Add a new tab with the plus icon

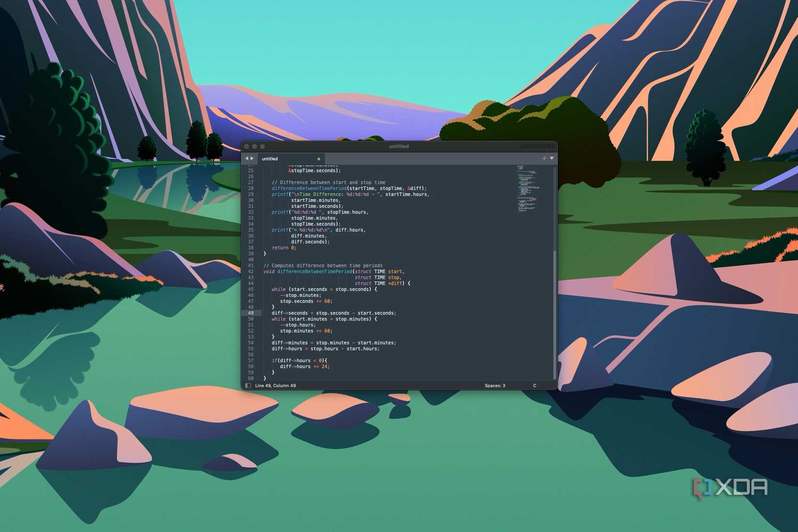click(544, 159)
